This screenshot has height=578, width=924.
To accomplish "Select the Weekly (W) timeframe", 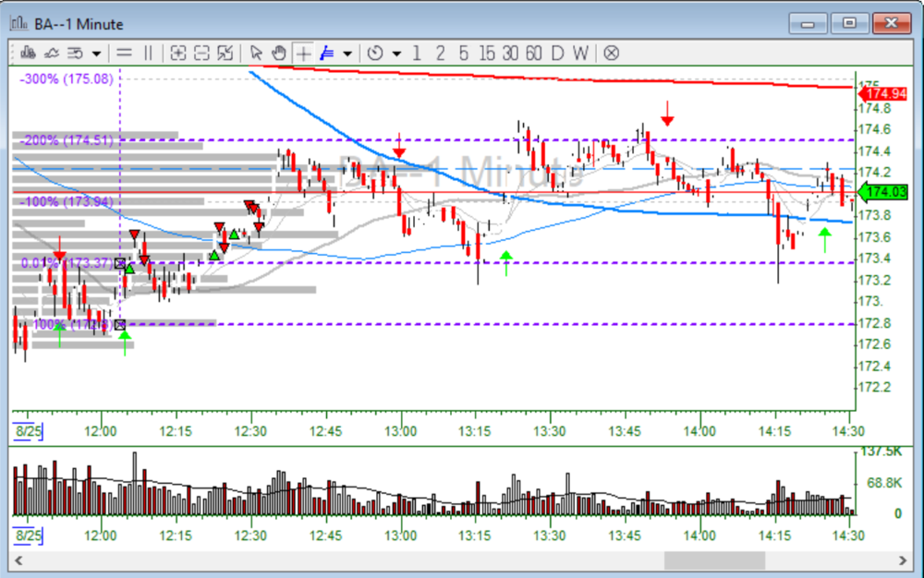I will tap(579, 53).
